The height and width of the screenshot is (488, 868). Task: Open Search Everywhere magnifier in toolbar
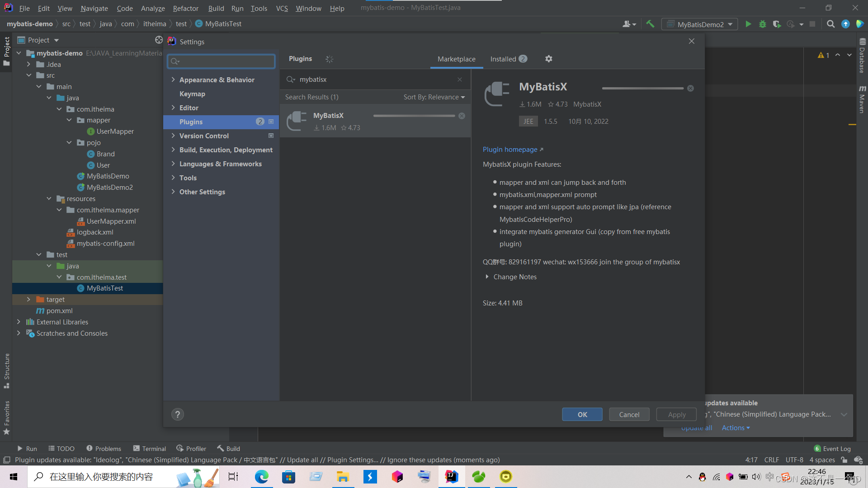pos(830,24)
